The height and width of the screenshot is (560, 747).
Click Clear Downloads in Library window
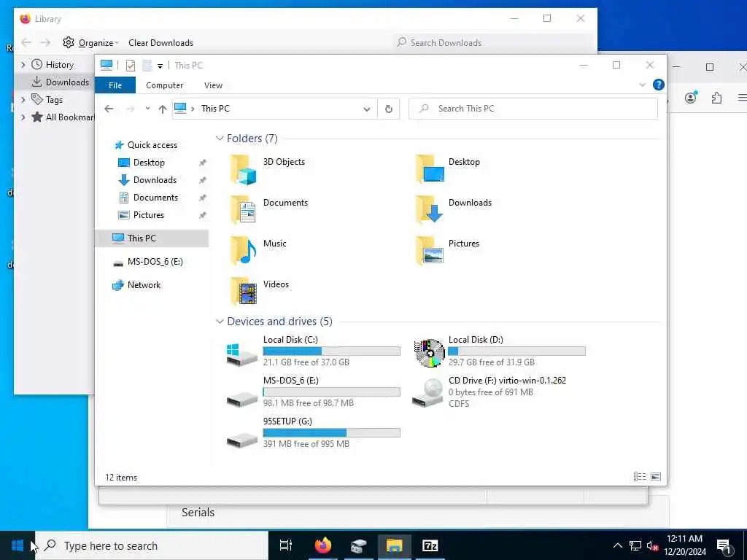(x=161, y=43)
